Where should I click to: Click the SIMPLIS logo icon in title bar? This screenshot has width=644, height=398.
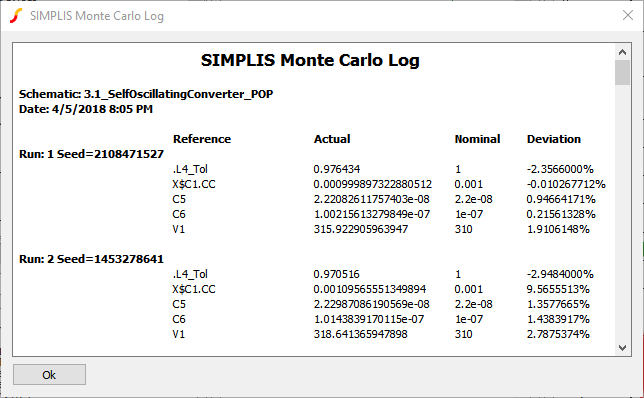[16, 16]
